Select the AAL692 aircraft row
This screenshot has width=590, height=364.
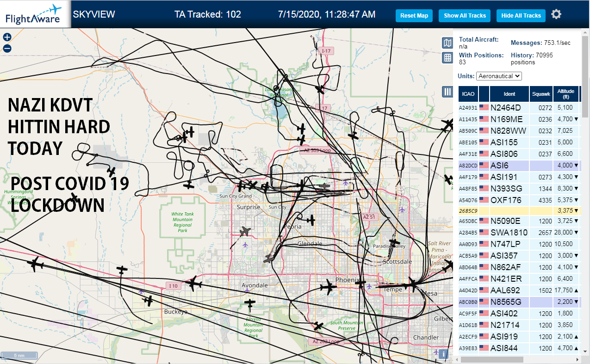coord(519,290)
